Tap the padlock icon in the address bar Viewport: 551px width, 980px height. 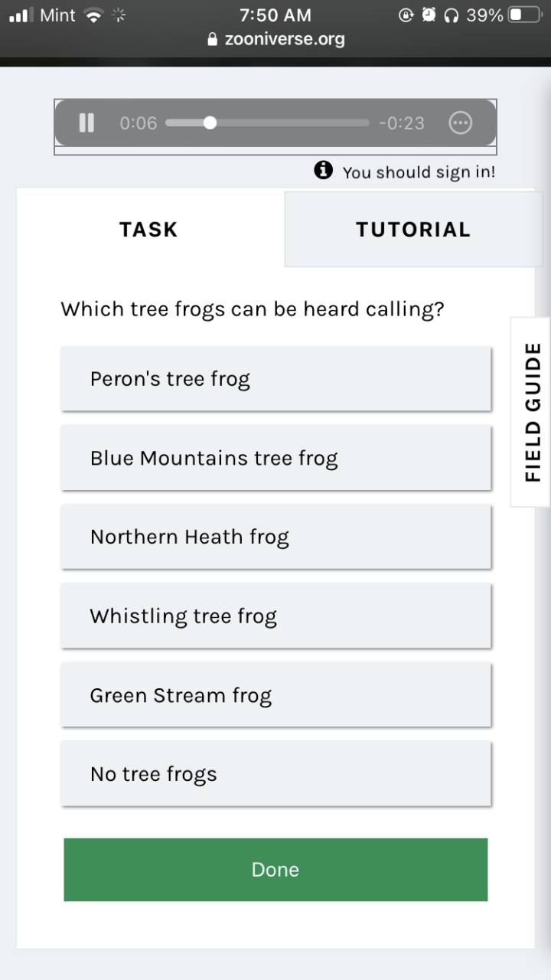(x=213, y=40)
